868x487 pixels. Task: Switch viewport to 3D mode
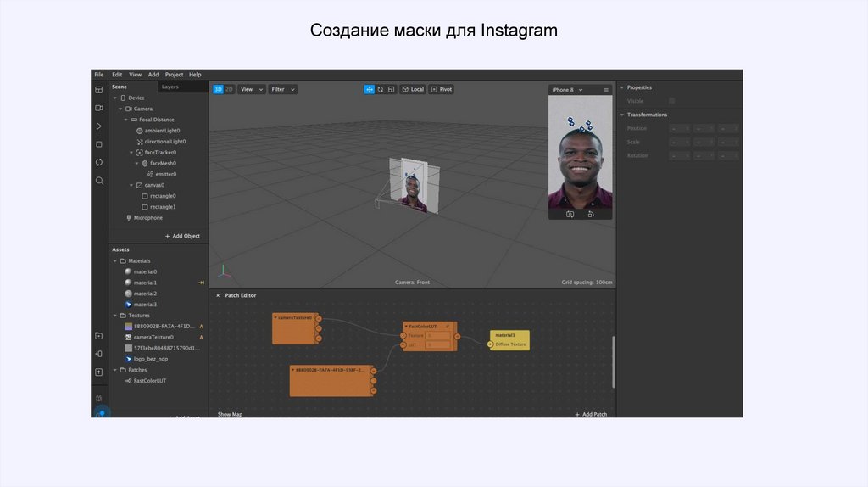point(218,89)
